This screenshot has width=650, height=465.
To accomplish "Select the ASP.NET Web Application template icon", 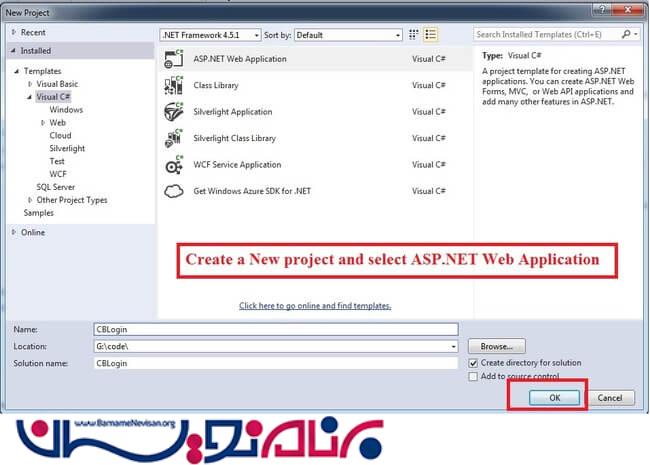I will click(173, 59).
